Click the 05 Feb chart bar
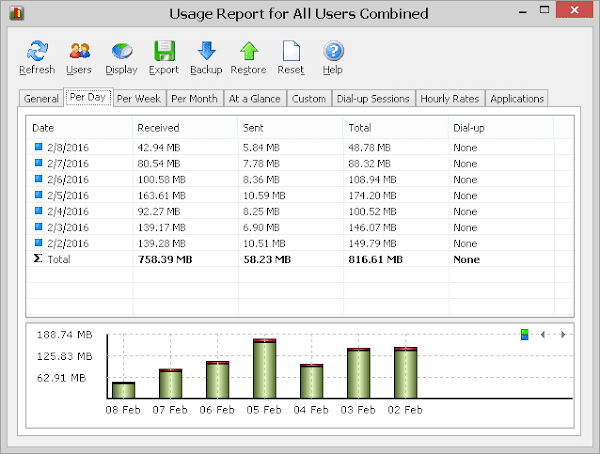Screen dimensions: 600x454 tap(264, 369)
